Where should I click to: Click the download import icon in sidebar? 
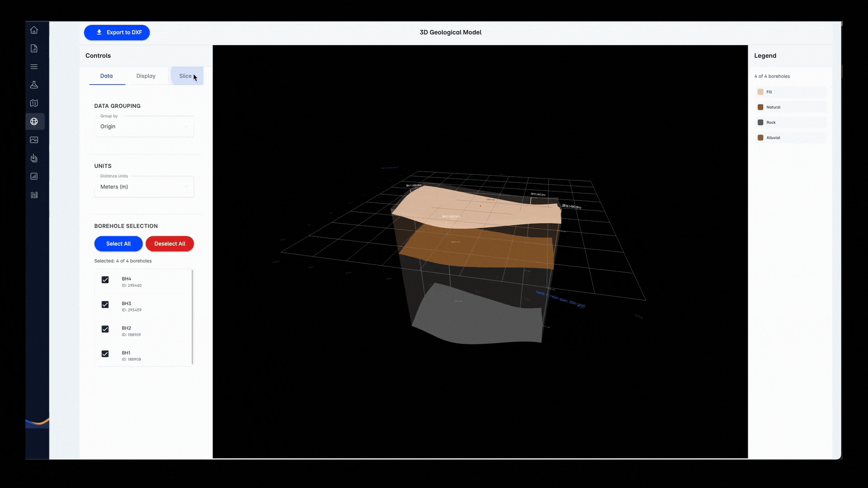[34, 158]
